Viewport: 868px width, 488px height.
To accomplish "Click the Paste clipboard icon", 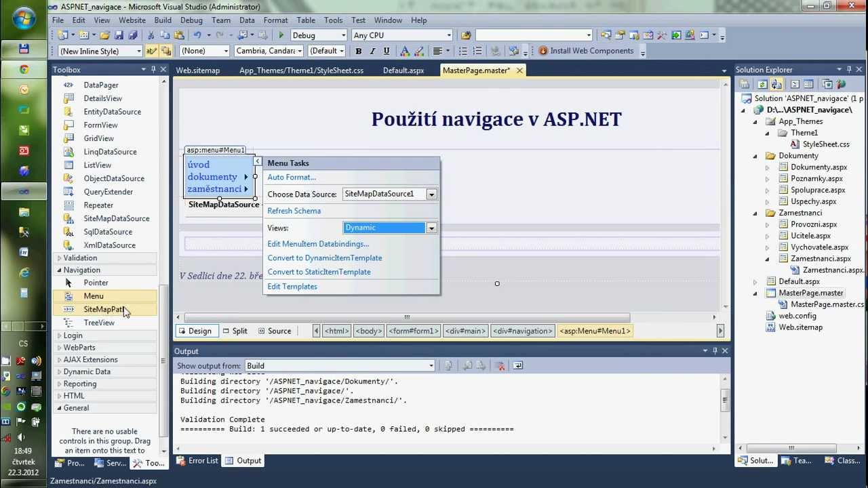I will [179, 35].
